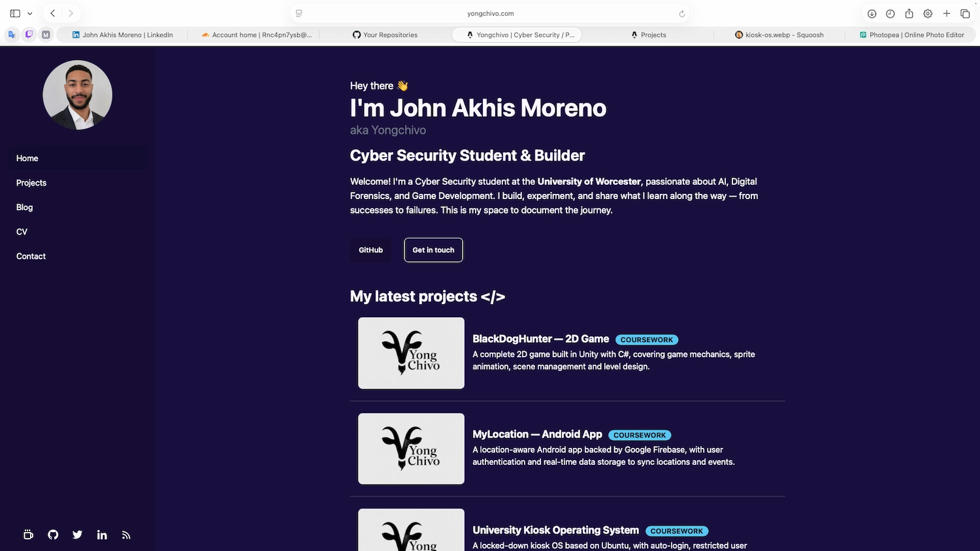Open the settings gear icon in toolbar

(928, 13)
